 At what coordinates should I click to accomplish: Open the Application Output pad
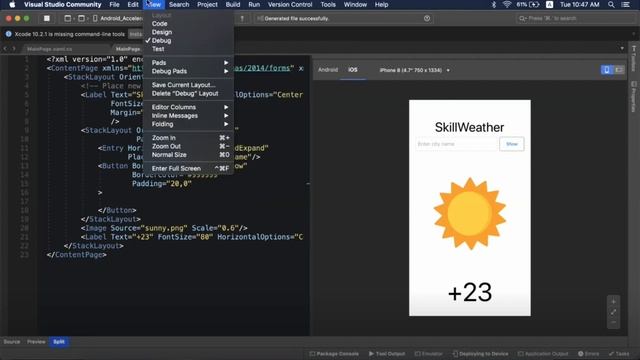pos(543,354)
